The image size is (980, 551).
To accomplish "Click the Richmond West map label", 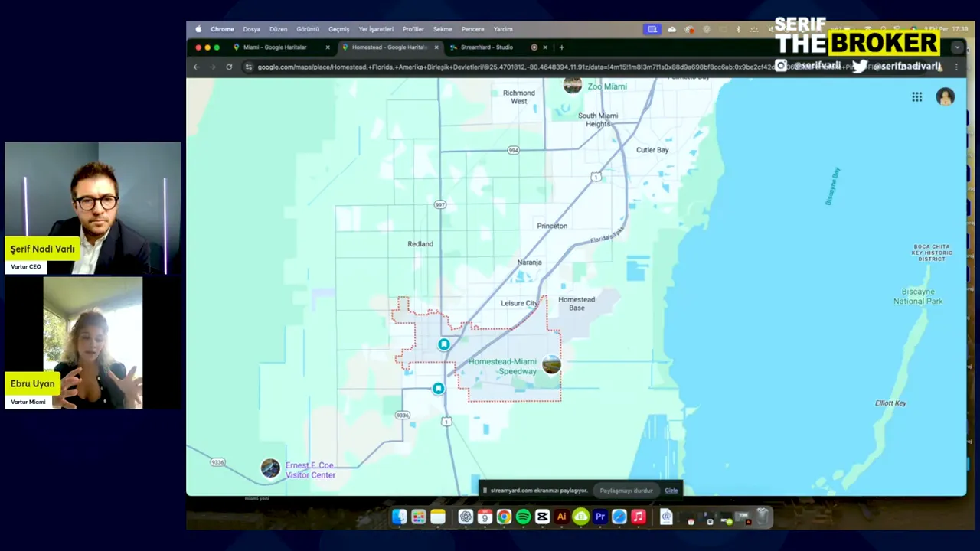I will [x=519, y=97].
